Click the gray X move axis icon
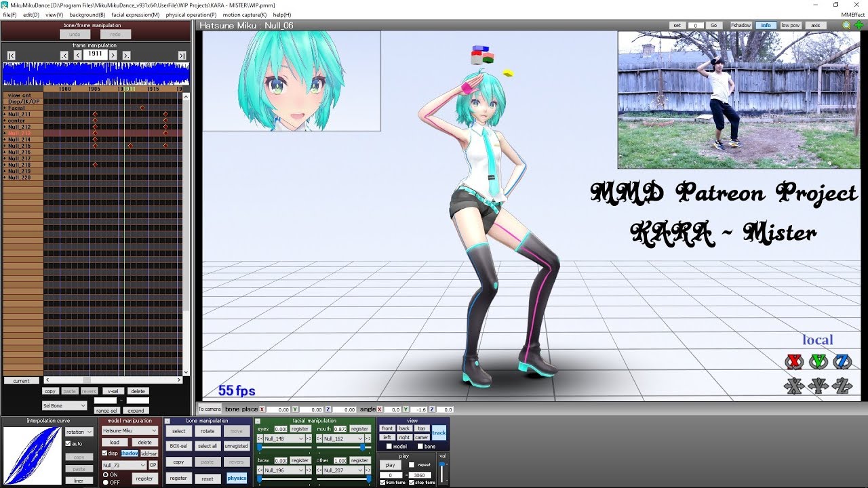This screenshot has height=488, width=868. (794, 386)
